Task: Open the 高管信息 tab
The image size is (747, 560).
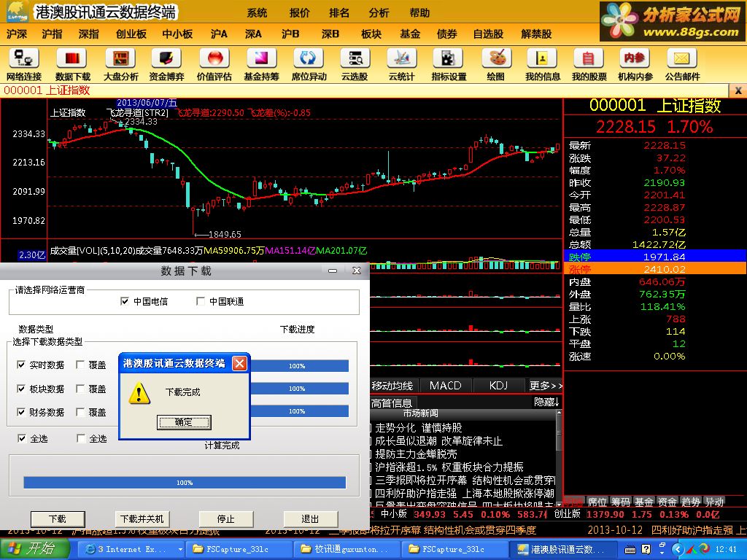Action: click(391, 403)
